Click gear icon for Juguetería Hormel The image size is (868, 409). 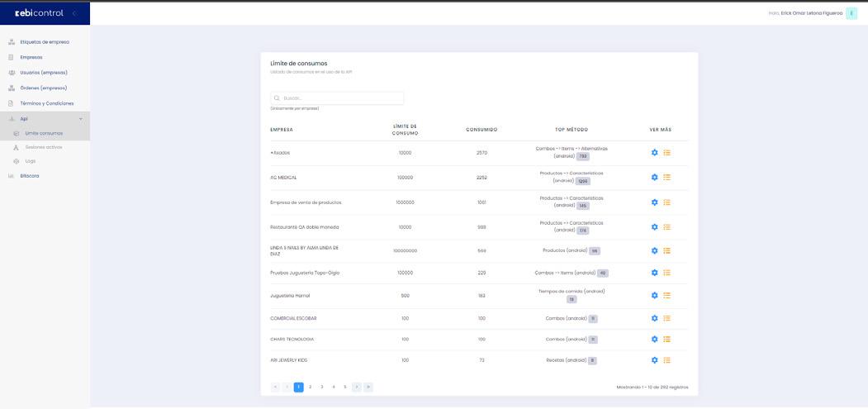655,295
